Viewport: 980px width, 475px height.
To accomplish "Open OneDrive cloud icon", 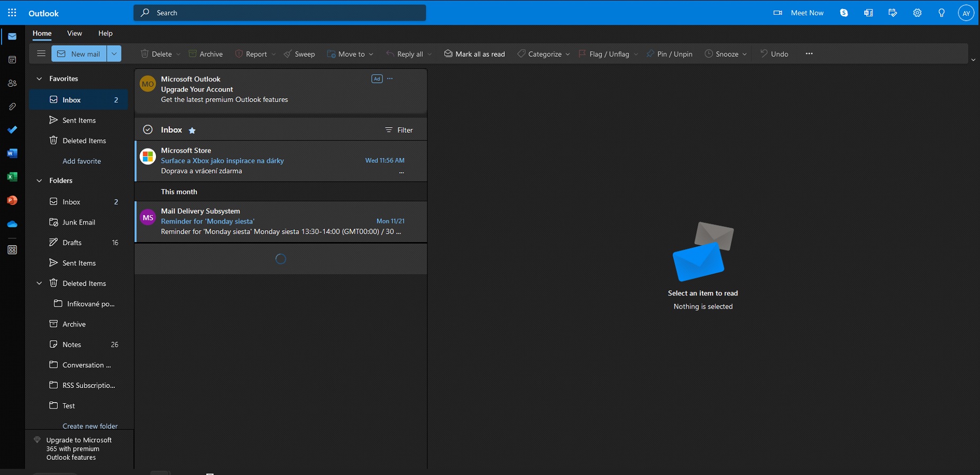I will 12,224.
